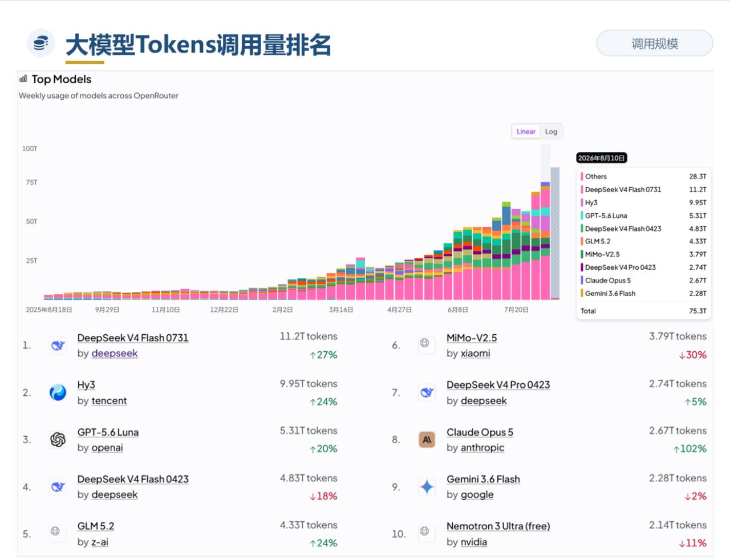Viewport: 730px width, 560px height.
Task: Click the highlighted 2026年8月10日 chart bar
Action: (545, 241)
